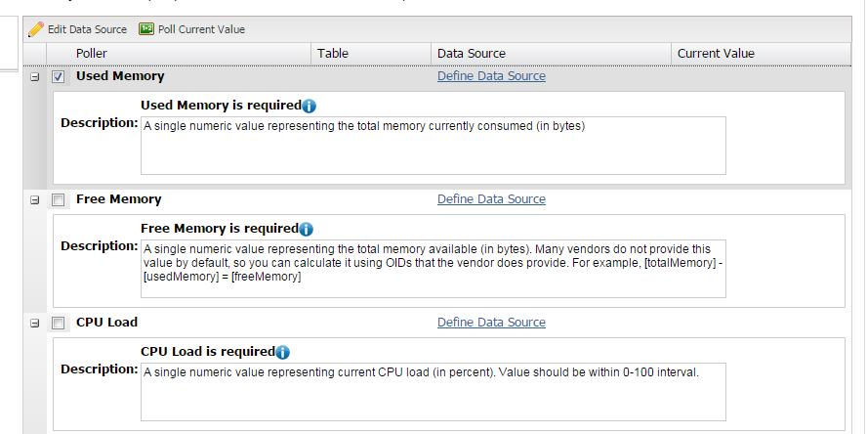Click the Used Memory description text box
868x434 pixels.
pyautogui.click(x=433, y=146)
